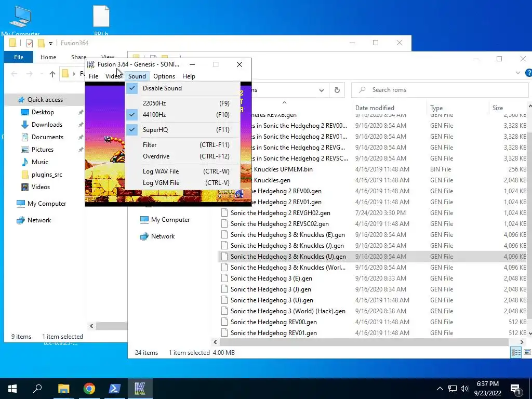Viewport: 532px width, 399px height.
Task: Select Desktop in Quick access
Action: click(x=43, y=112)
